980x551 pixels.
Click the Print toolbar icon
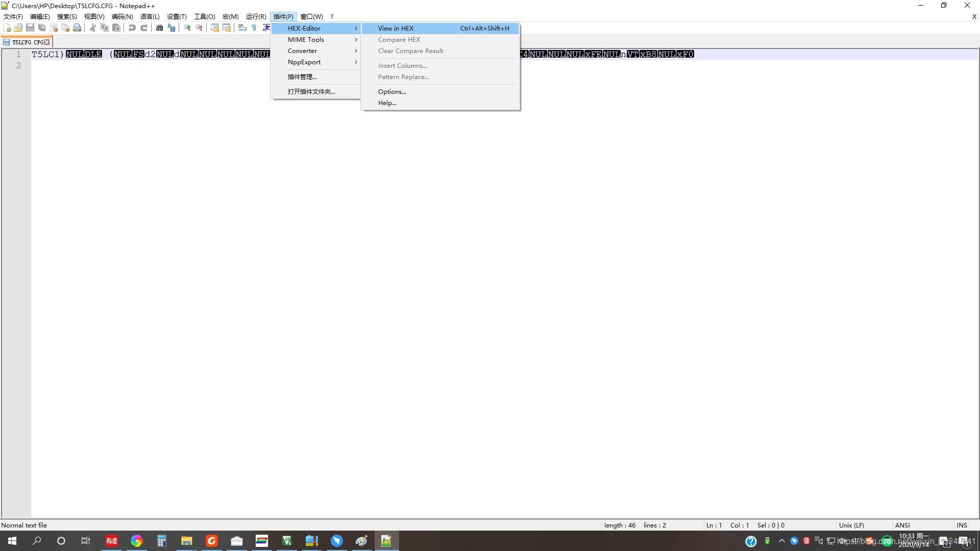coord(77,28)
